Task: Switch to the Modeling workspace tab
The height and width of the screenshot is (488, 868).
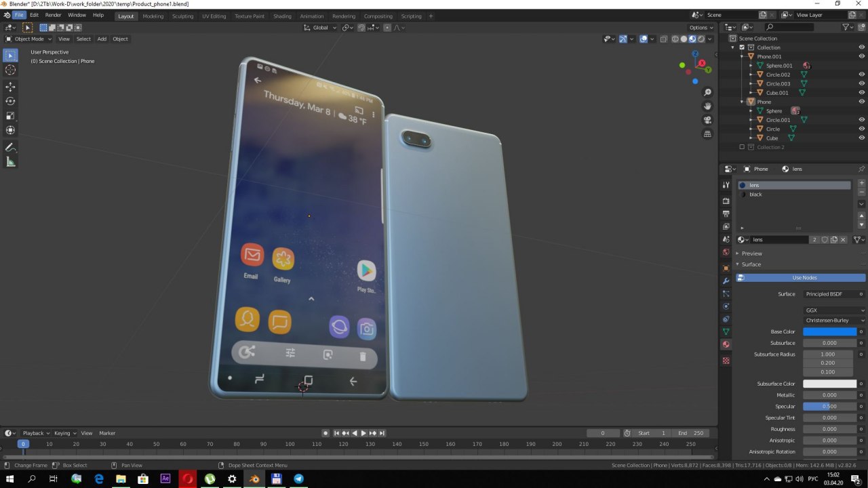Action: click(153, 16)
